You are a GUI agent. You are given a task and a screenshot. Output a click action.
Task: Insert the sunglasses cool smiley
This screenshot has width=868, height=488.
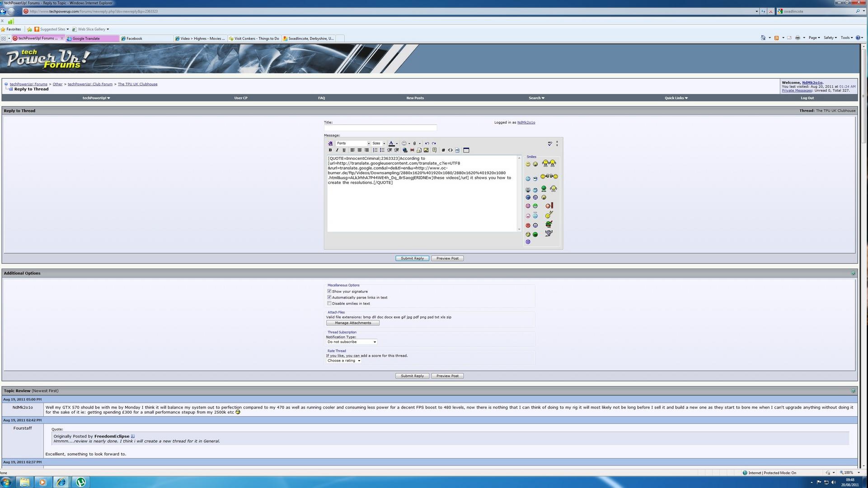(535, 179)
